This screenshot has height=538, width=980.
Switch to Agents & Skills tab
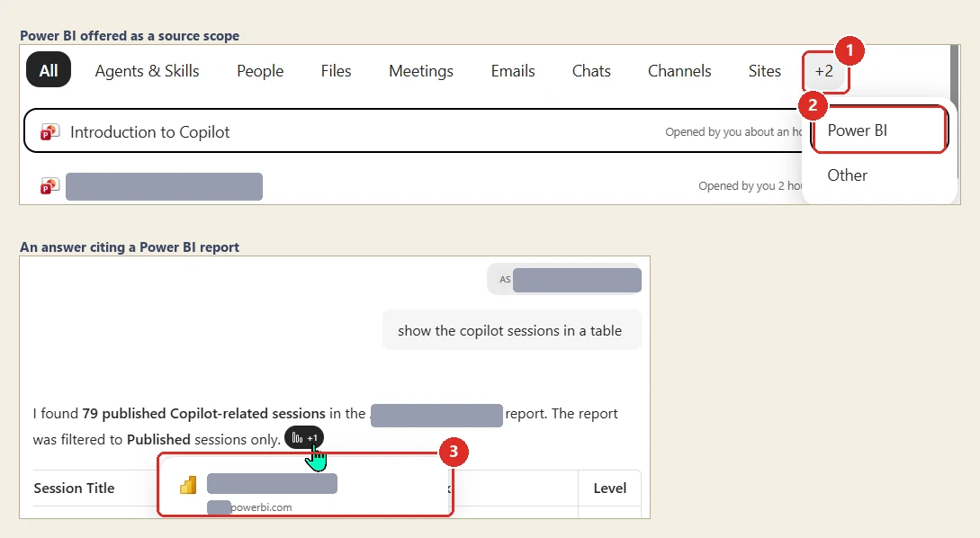tap(147, 70)
